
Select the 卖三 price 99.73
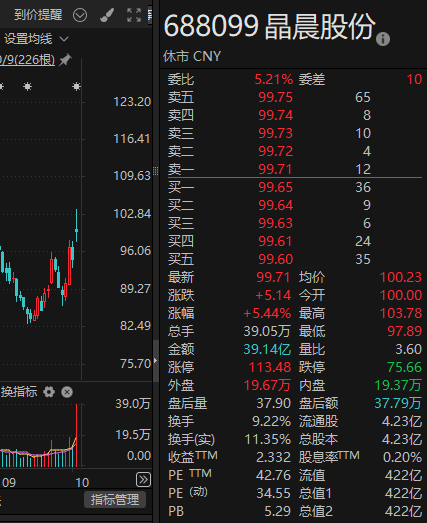coord(275,133)
